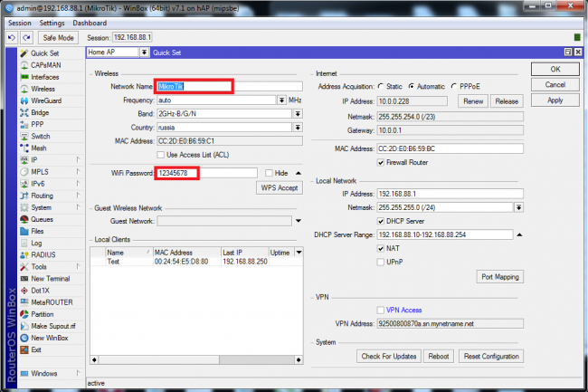Open WireGuard in the sidebar
588x392 pixels.
(46, 100)
